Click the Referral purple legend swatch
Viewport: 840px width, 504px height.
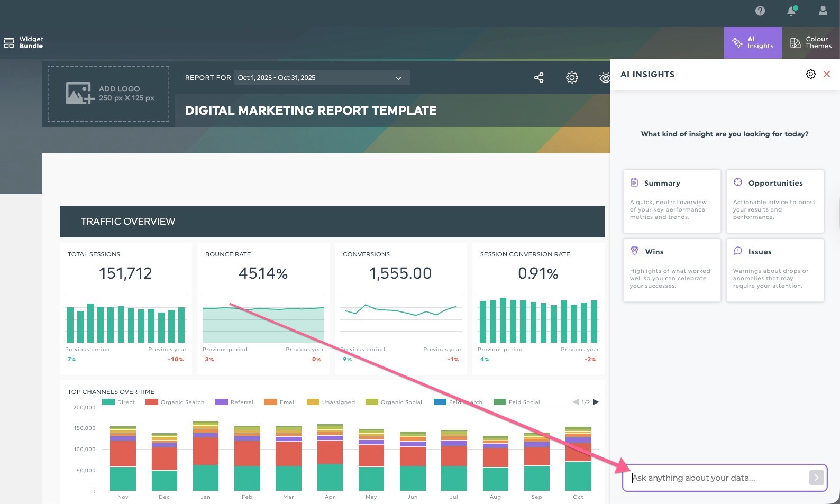[x=222, y=402]
